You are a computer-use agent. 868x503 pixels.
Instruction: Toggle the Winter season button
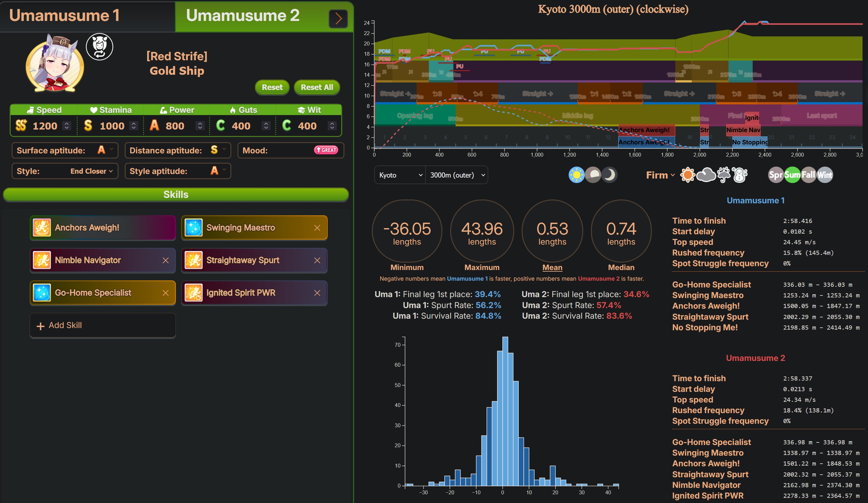click(825, 175)
